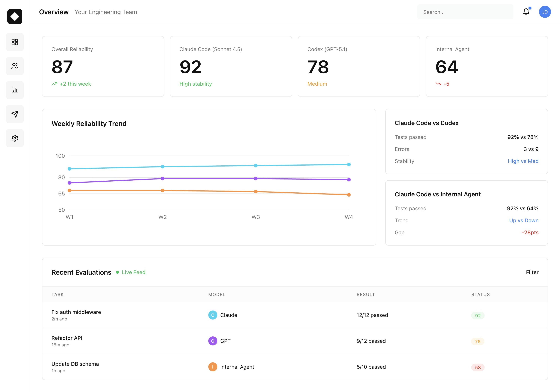Select the W4 point on blue line
560x392 pixels.
(x=349, y=164)
